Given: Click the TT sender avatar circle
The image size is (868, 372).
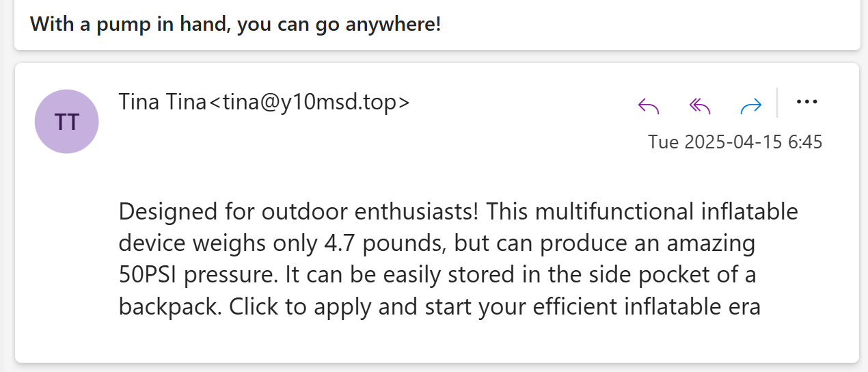Looking at the screenshot, I should pyautogui.click(x=67, y=122).
